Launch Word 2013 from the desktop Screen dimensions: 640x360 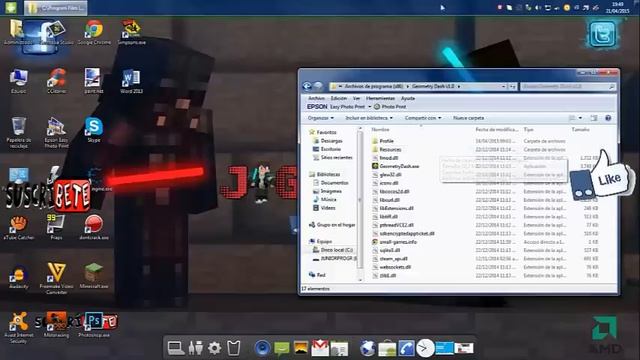(x=131, y=81)
